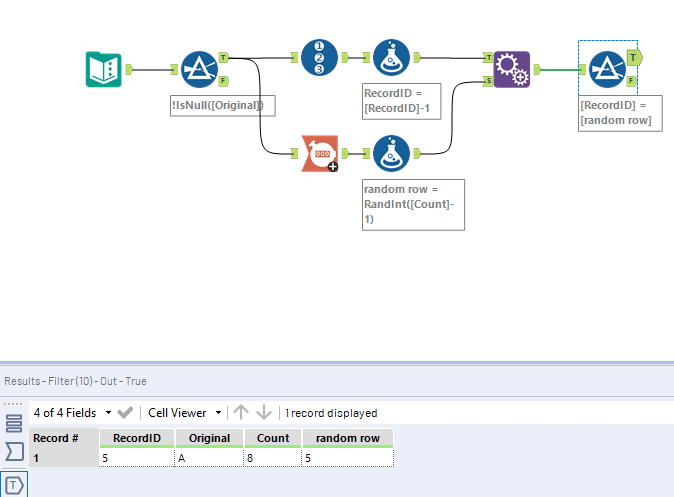Select the Count cell with value 8
674x497 pixels.
click(x=273, y=458)
